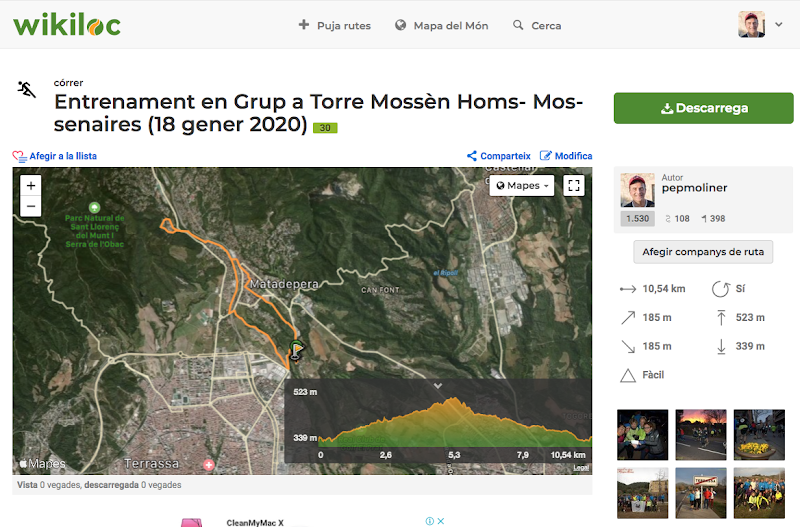
Task: Click the green 30 TrailRank badge
Action: coord(325,128)
